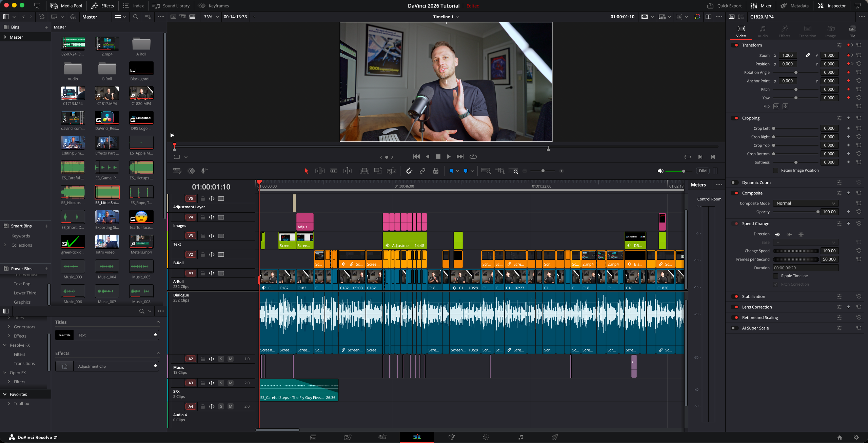The height and width of the screenshot is (443, 868).
Task: Open the Deliver rocket page
Action: click(x=555, y=437)
